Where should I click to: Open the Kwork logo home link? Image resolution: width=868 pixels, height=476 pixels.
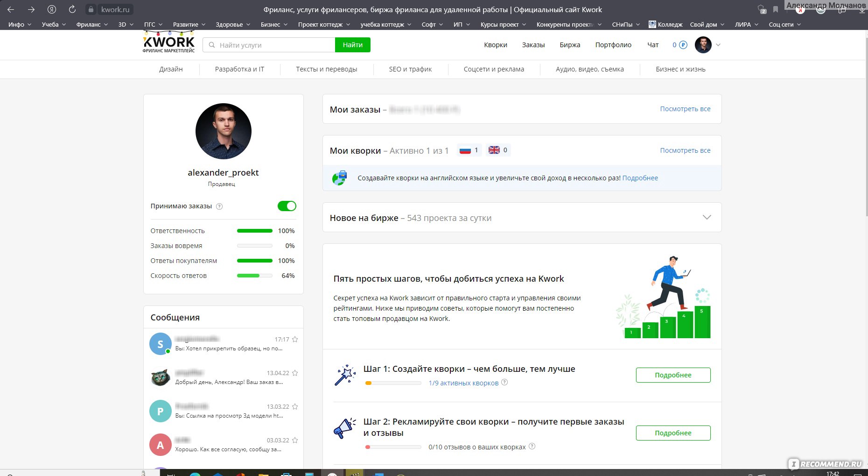(x=168, y=43)
